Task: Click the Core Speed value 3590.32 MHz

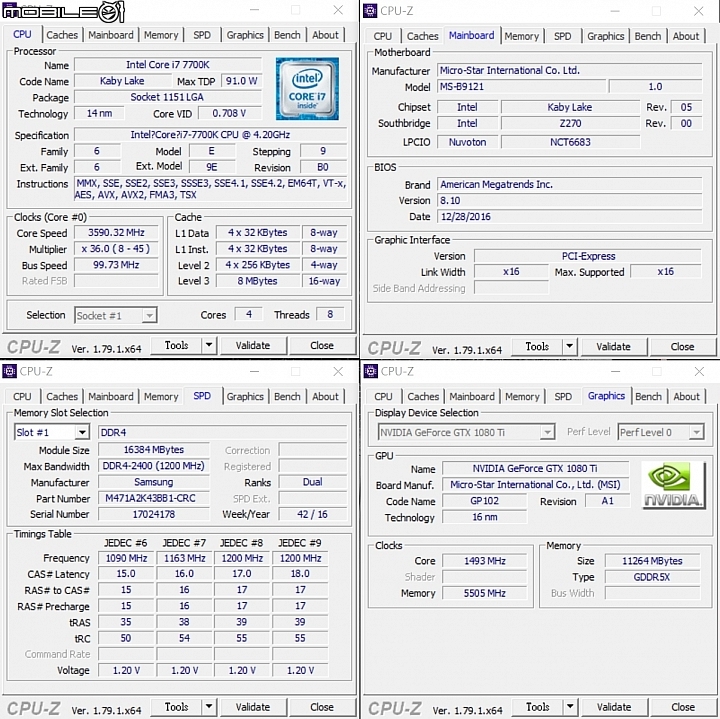Action: (116, 232)
